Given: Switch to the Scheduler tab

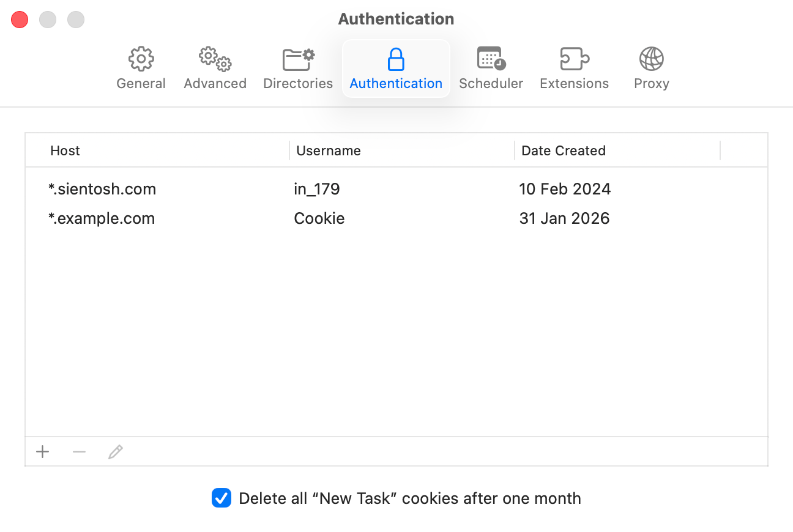Looking at the screenshot, I should [x=491, y=67].
